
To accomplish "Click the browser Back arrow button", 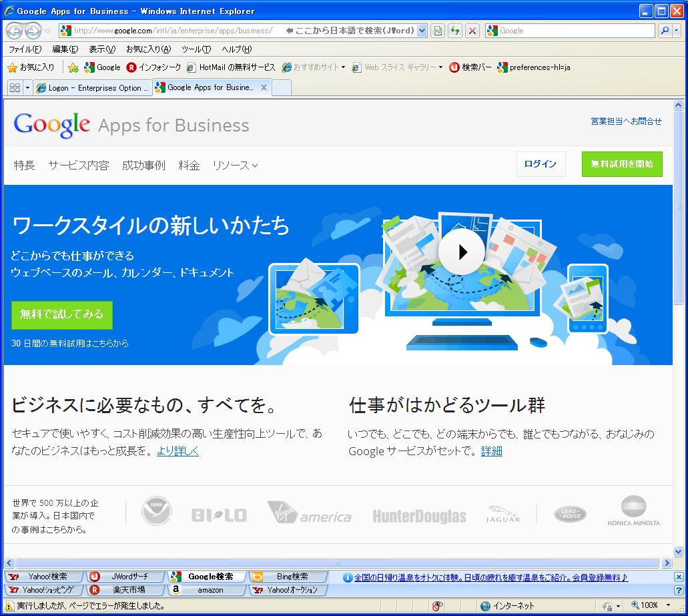I will 15,31.
